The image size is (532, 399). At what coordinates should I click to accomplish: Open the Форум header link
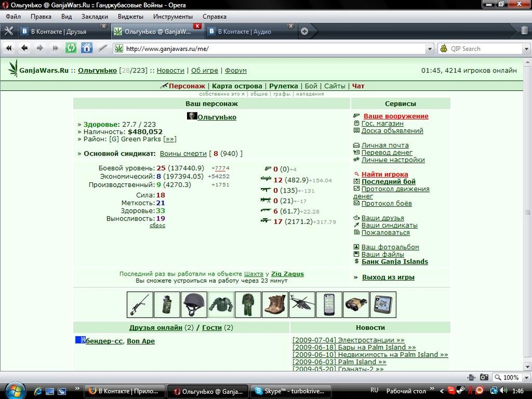pyautogui.click(x=236, y=70)
